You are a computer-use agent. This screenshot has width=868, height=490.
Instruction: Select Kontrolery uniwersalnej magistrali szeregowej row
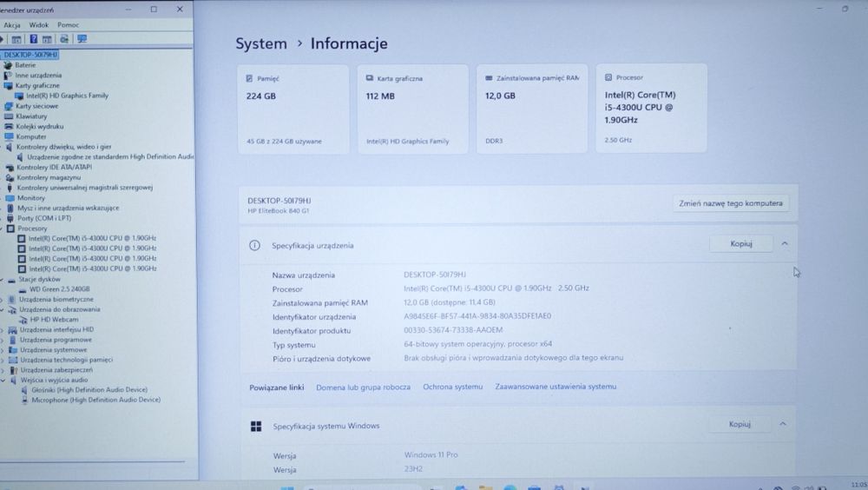(85, 188)
